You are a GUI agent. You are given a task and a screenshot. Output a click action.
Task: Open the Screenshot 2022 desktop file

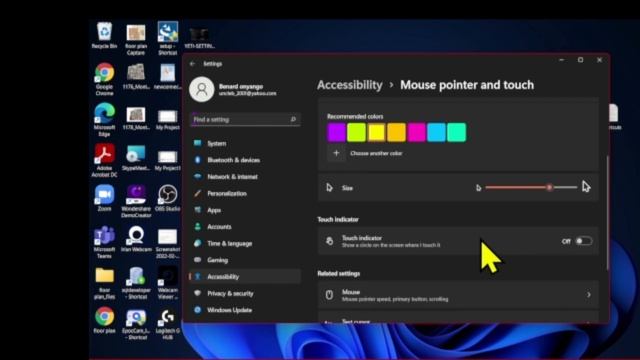pos(167,243)
